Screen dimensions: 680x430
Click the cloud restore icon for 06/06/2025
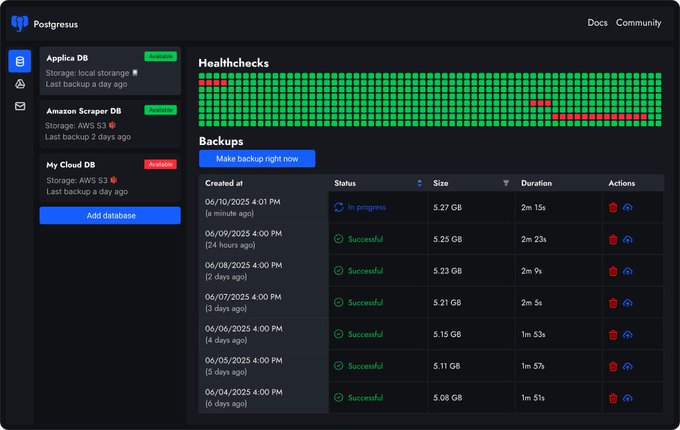(x=628, y=335)
